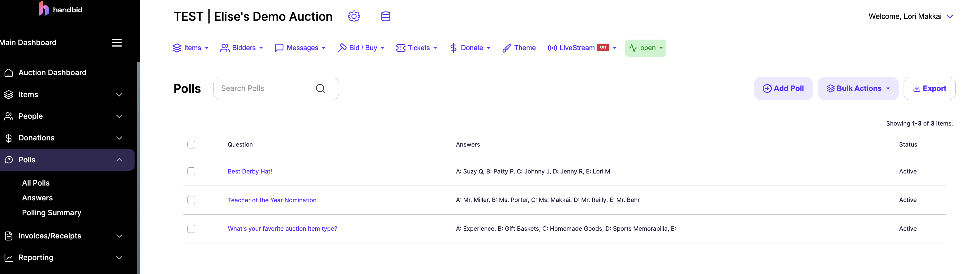Expand the sidebar Items section chevron
The image size is (980, 274).
tap(119, 95)
